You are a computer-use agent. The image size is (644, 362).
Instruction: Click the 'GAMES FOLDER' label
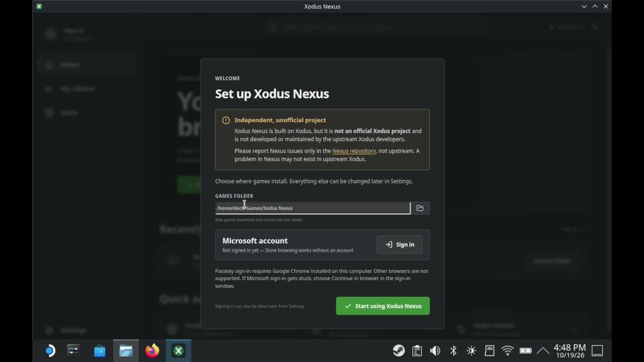pyautogui.click(x=234, y=196)
